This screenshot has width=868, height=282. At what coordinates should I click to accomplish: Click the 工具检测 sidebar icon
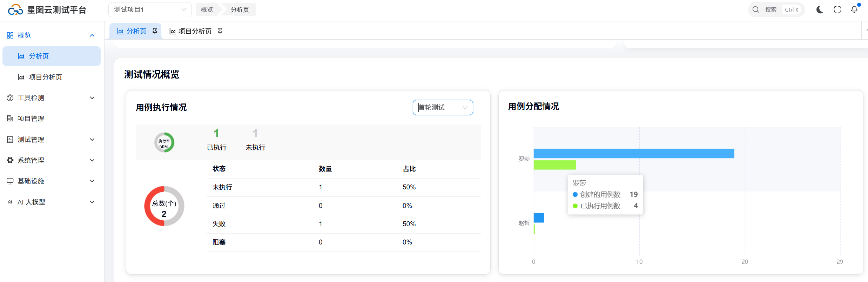[10, 98]
